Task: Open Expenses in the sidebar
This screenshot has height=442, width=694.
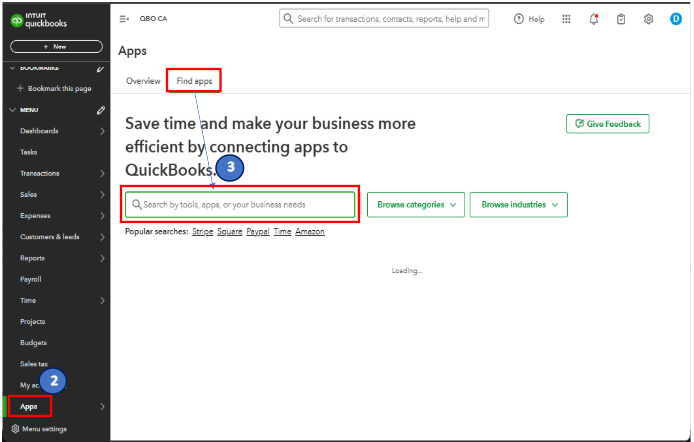Action: (x=35, y=216)
